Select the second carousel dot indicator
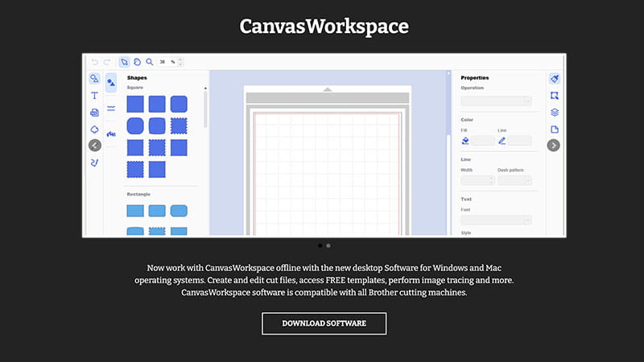The height and width of the screenshot is (362, 644). point(328,245)
